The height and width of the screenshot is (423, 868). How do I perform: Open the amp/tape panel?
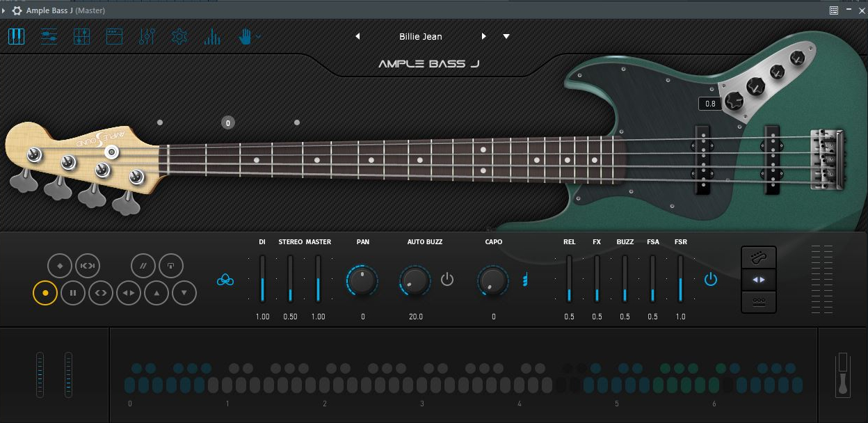[115, 36]
